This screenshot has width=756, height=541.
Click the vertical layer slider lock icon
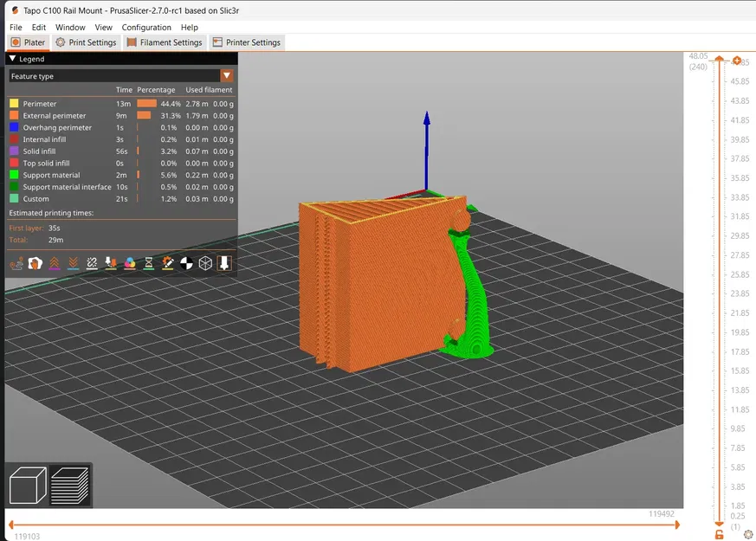tap(719, 534)
